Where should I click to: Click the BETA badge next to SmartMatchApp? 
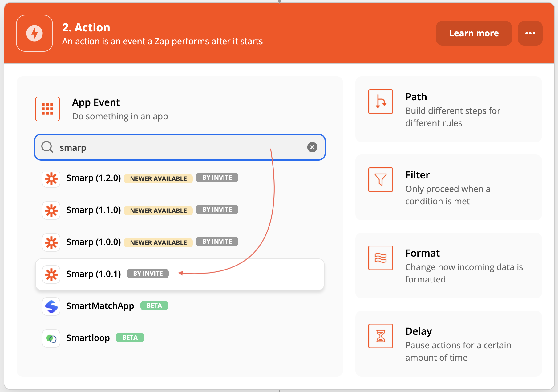click(x=154, y=306)
